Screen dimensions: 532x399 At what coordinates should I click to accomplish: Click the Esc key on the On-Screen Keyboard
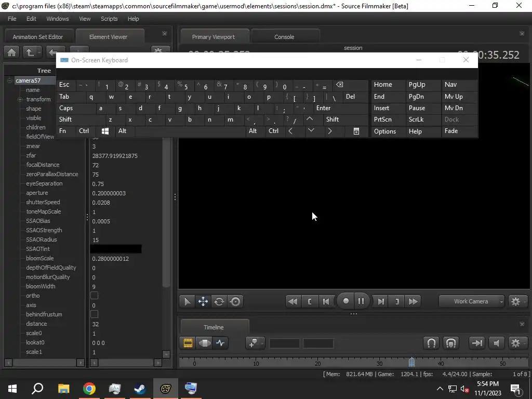[x=66, y=85]
